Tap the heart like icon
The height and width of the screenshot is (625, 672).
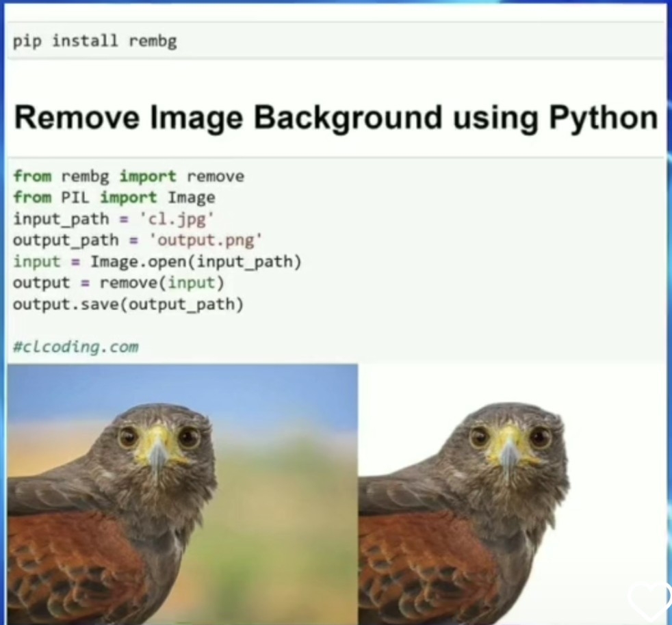[x=649, y=598]
